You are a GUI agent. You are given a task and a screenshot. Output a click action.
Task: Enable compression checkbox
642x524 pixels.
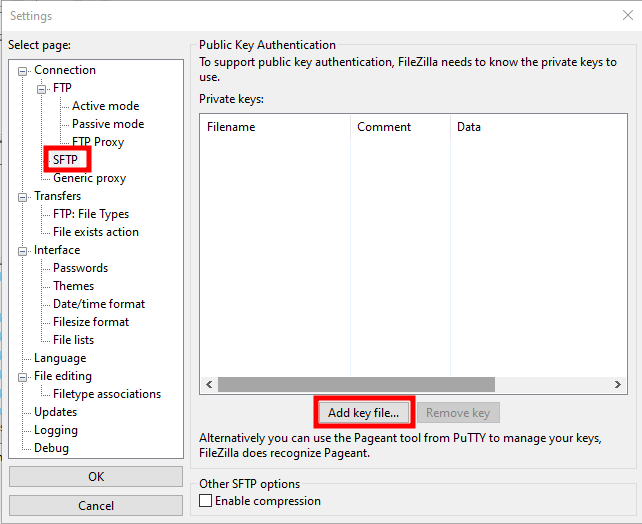pos(206,501)
